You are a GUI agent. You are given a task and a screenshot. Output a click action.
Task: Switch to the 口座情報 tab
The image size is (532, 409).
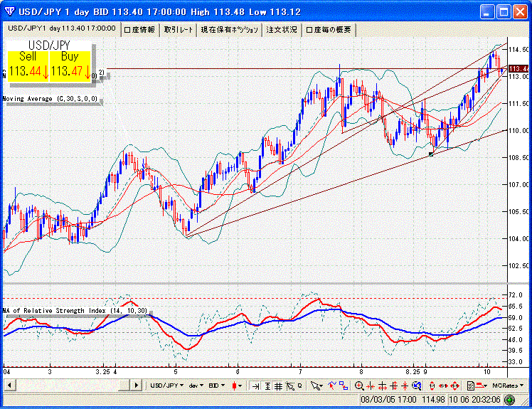[x=140, y=29]
